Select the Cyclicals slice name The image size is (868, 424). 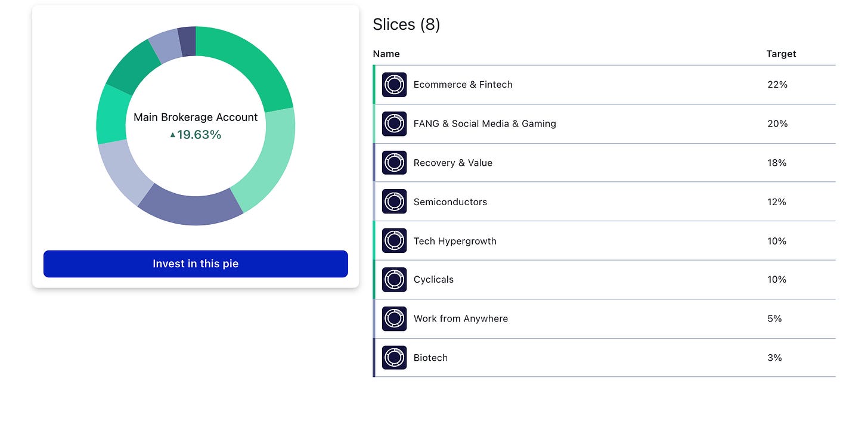coord(433,280)
